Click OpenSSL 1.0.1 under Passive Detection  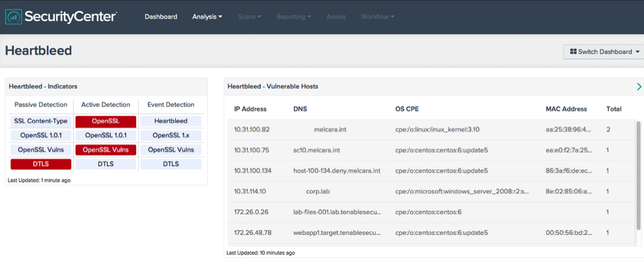pos(41,135)
